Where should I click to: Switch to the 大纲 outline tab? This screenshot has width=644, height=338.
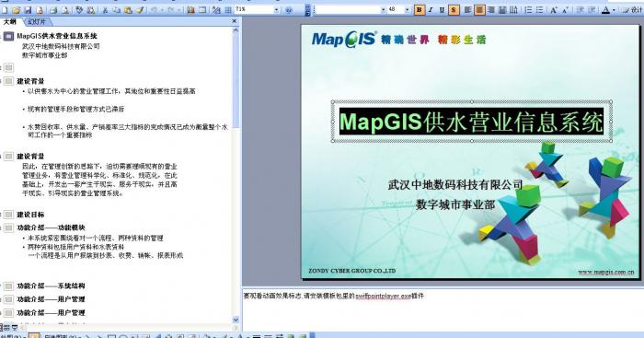[x=10, y=22]
